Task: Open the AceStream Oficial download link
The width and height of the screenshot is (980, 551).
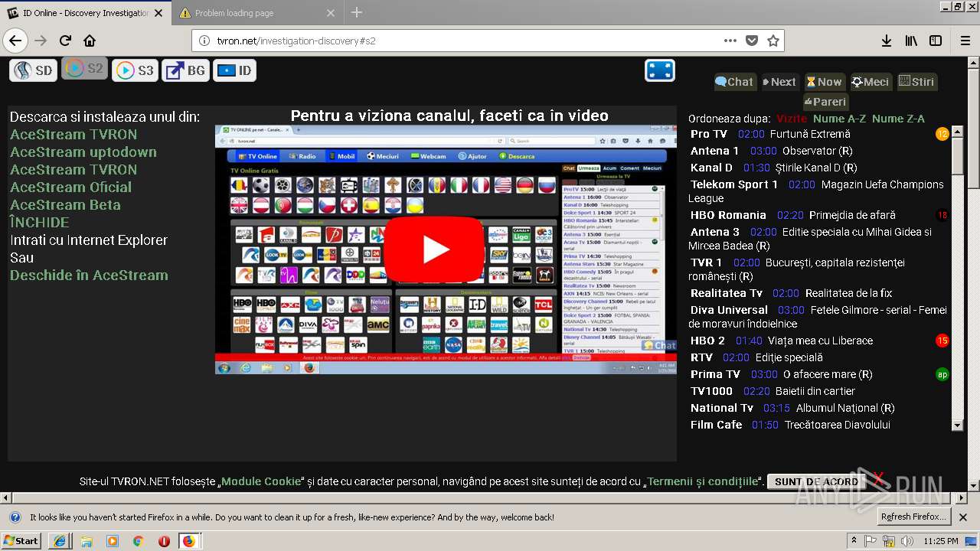Action: (70, 187)
